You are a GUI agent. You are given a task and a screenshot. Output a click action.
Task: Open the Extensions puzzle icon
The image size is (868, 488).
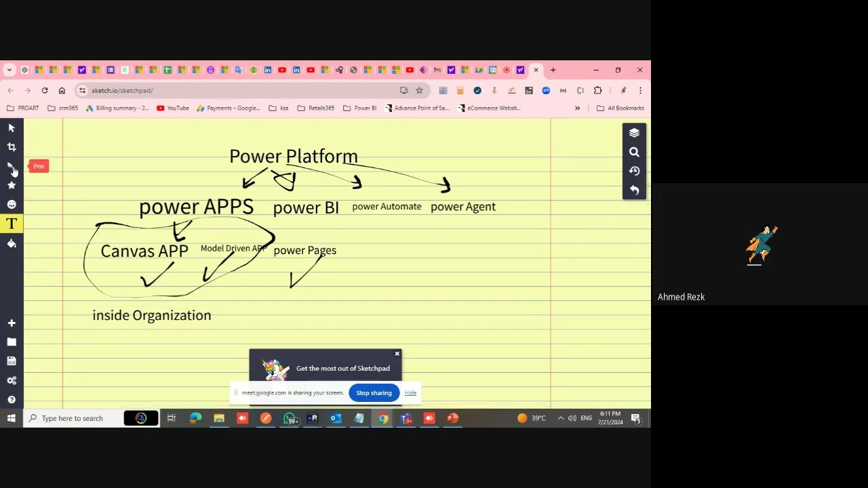click(x=597, y=90)
